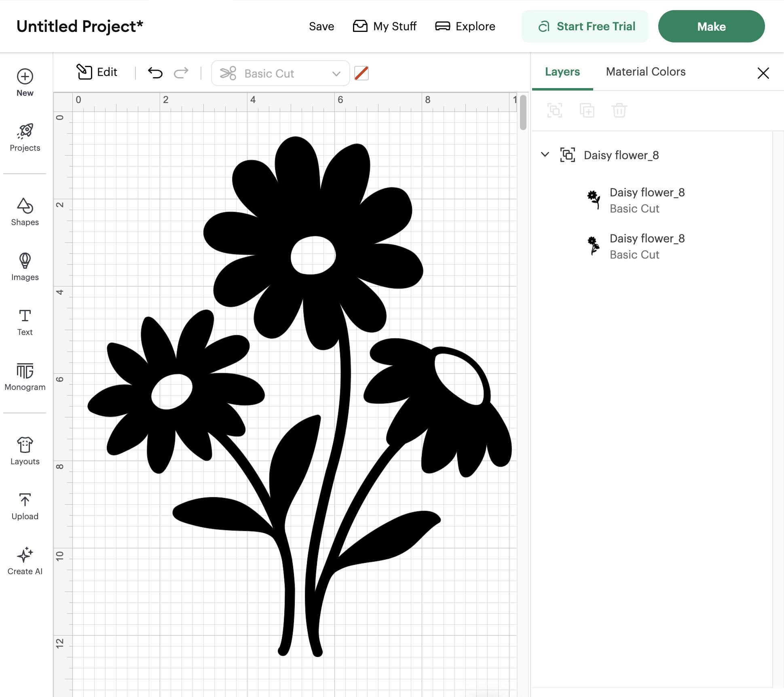Click the Delete trash icon
Image resolution: width=784 pixels, height=697 pixels.
[619, 110]
